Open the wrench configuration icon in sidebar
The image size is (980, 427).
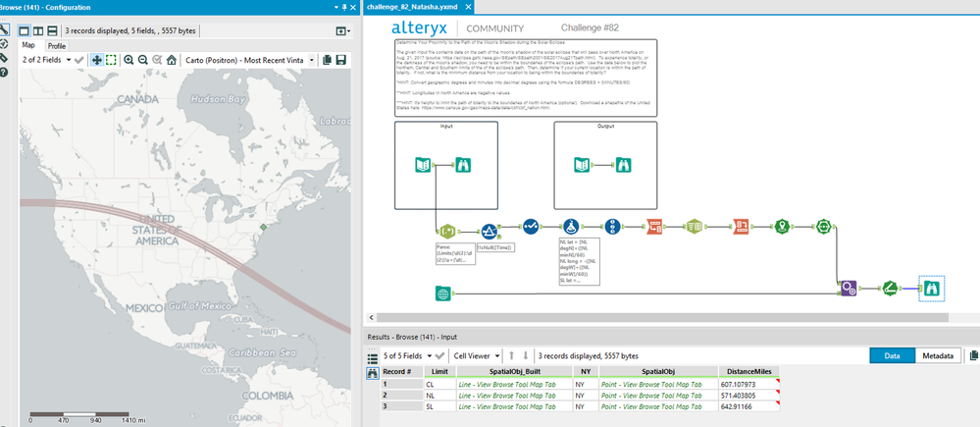click(4, 29)
